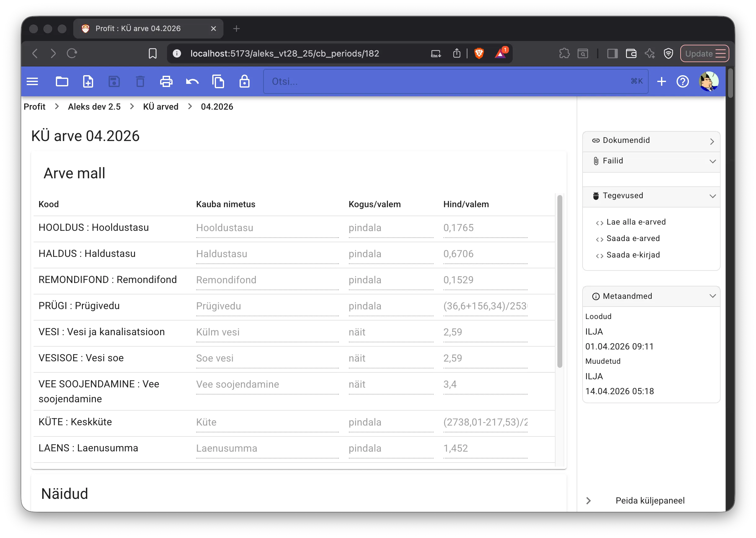The image size is (756, 538).
Task: Click the new document icon
Action: tap(88, 81)
